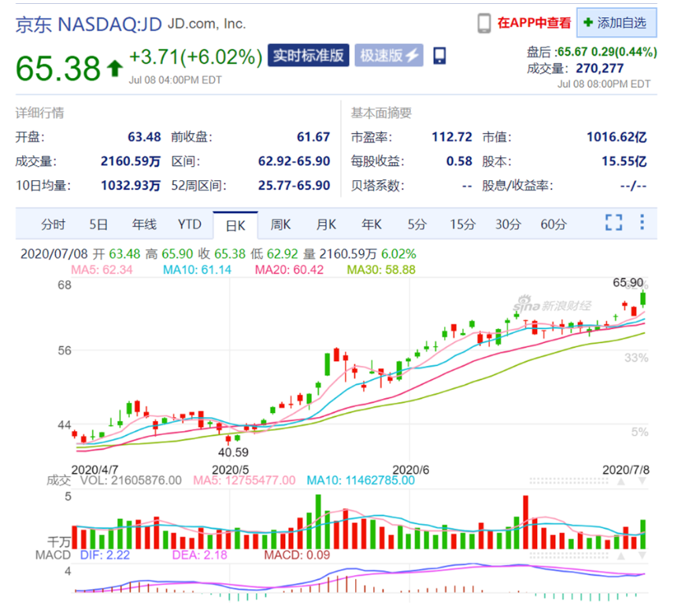This screenshot has width=685, height=616.
Task: Open the 周K weekly candlestick tab
Action: point(280,224)
